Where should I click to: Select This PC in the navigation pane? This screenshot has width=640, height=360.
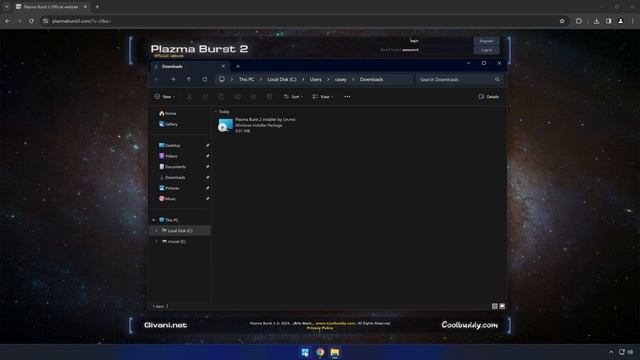pyautogui.click(x=169, y=220)
